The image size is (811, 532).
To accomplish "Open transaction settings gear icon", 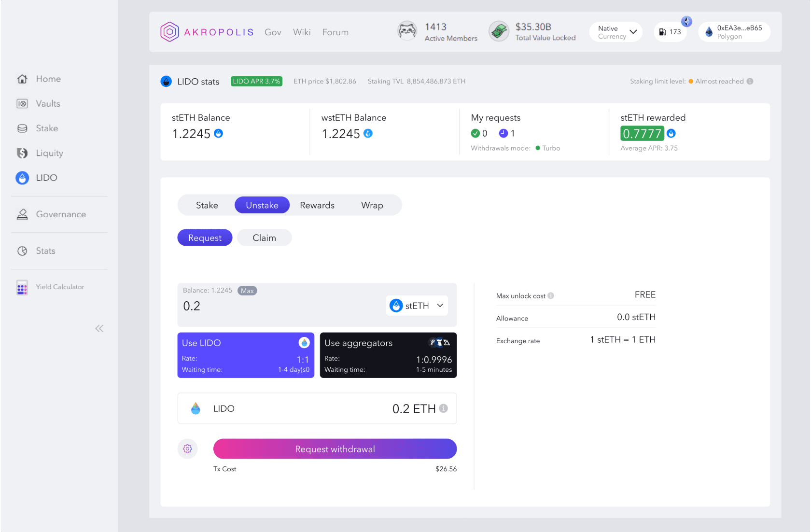I will point(187,449).
